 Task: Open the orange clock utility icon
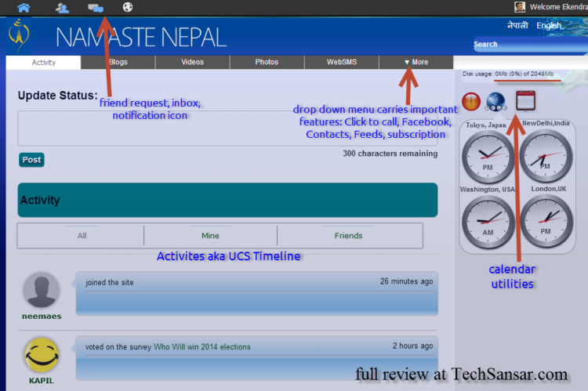point(471,102)
